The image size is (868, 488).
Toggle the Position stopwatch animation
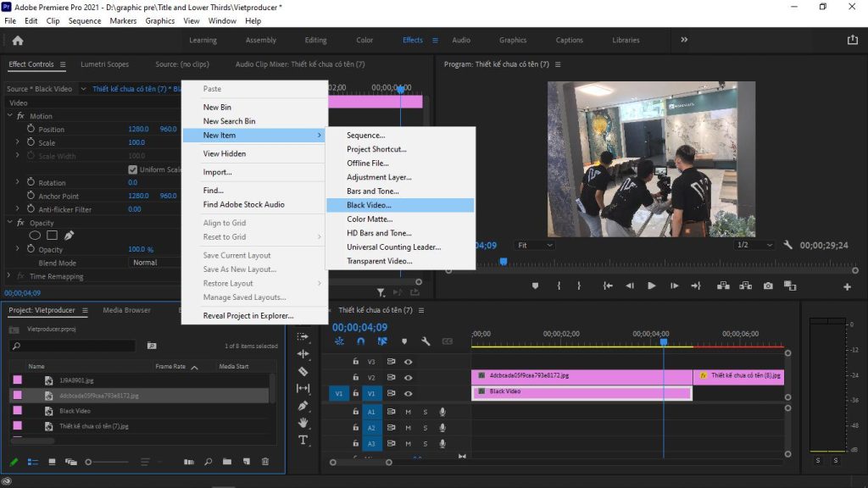(31, 130)
